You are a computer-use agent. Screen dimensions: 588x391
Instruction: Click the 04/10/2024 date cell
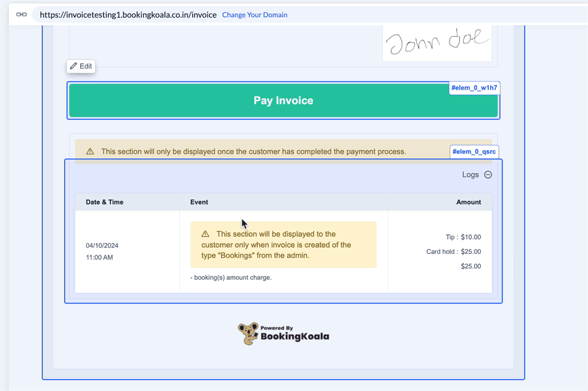[x=102, y=246]
